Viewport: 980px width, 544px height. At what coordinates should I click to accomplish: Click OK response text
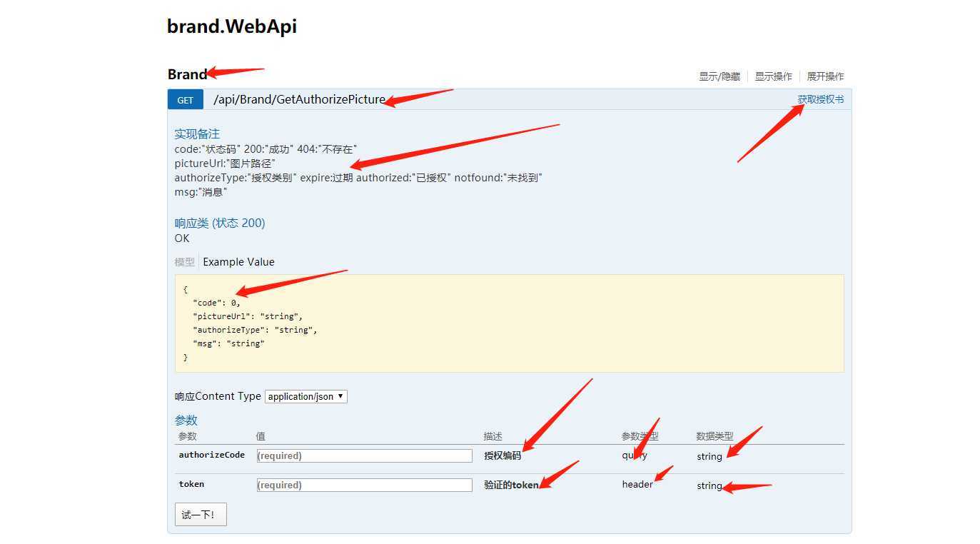(x=182, y=238)
